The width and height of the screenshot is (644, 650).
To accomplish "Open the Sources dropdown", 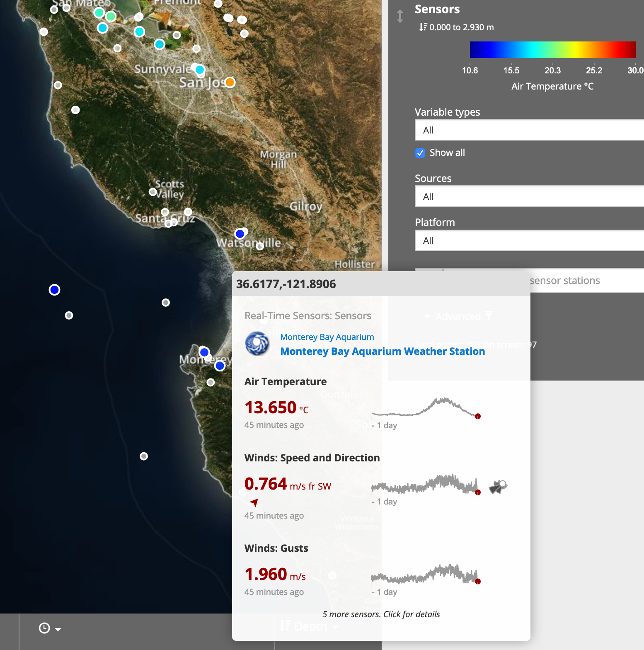I will click(x=529, y=196).
